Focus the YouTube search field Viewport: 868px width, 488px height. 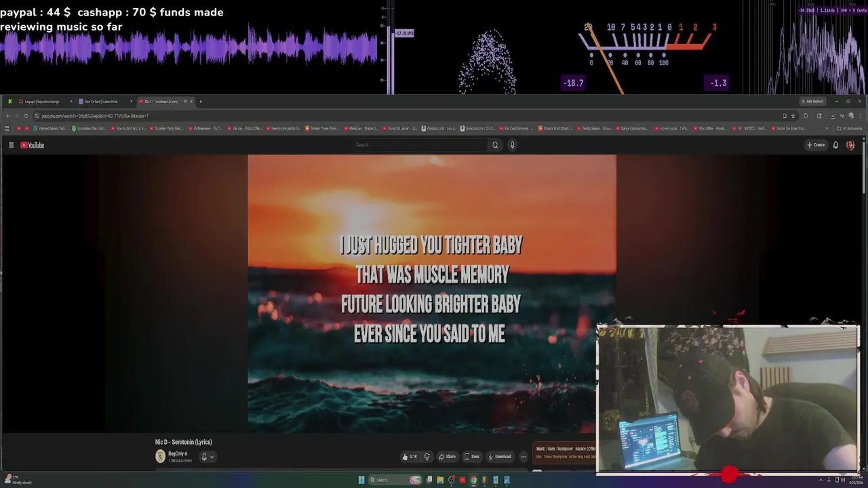coord(420,145)
